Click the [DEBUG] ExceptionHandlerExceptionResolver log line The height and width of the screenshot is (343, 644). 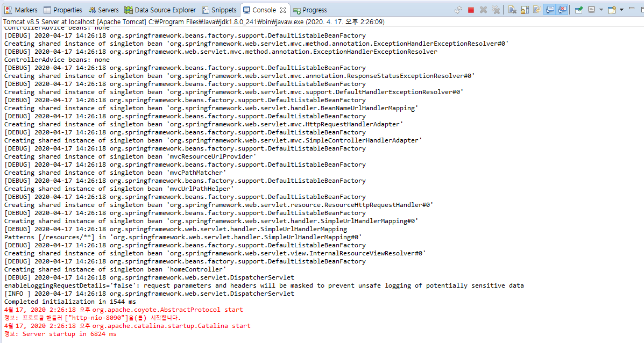(221, 52)
